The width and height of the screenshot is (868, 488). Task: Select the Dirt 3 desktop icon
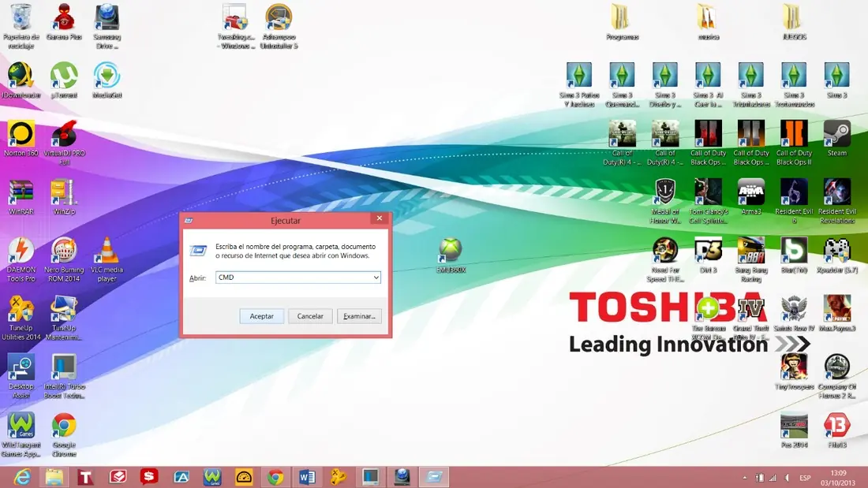pyautogui.click(x=708, y=255)
